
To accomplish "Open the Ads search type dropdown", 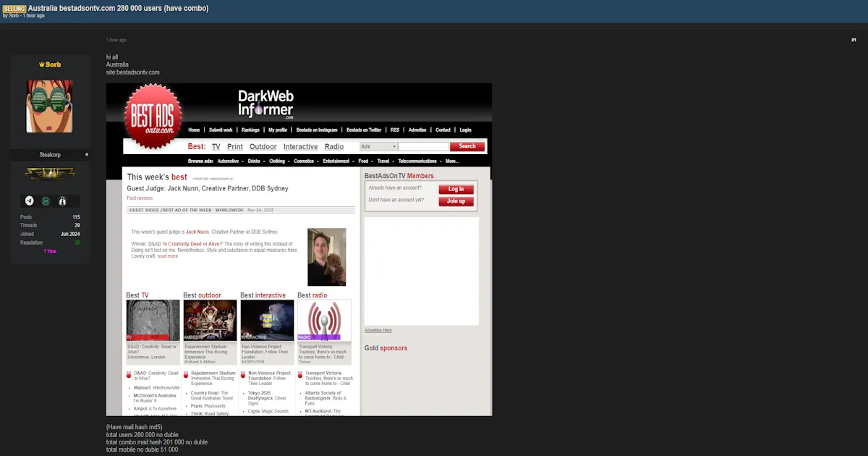I will tap(378, 146).
